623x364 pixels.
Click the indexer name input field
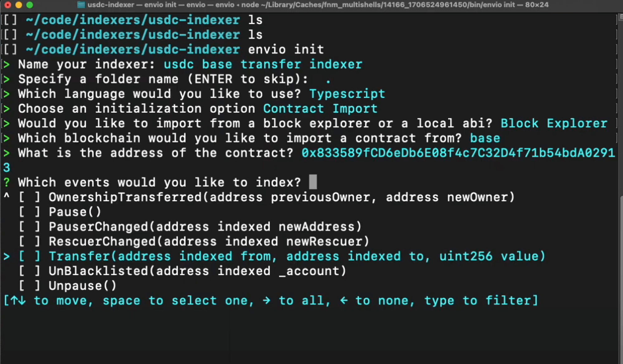(263, 64)
